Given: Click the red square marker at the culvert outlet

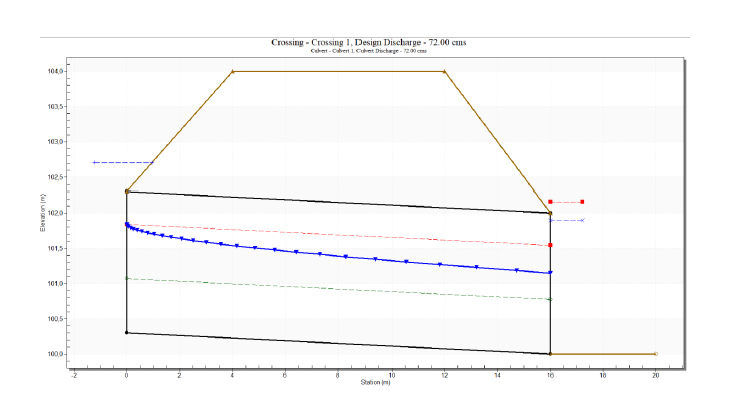Looking at the screenshot, I should click(x=550, y=245).
